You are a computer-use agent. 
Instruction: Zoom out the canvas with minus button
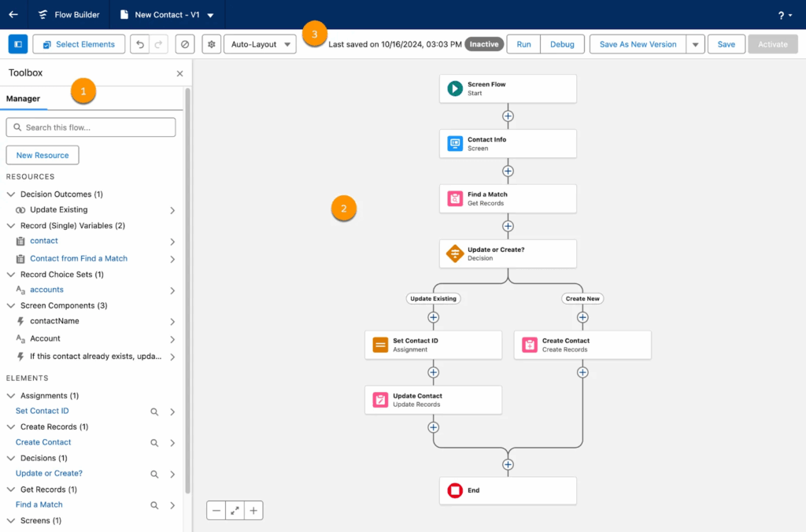tap(216, 511)
